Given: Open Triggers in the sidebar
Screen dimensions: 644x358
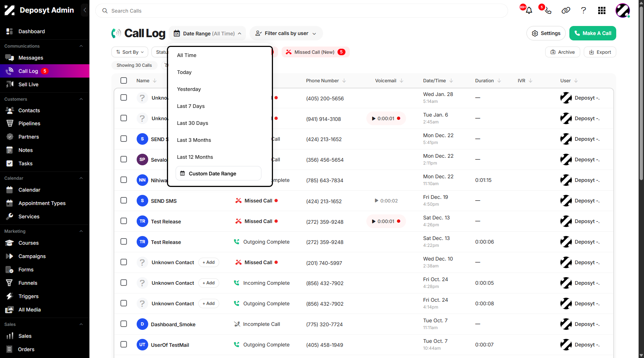Looking at the screenshot, I should click(45, 296).
